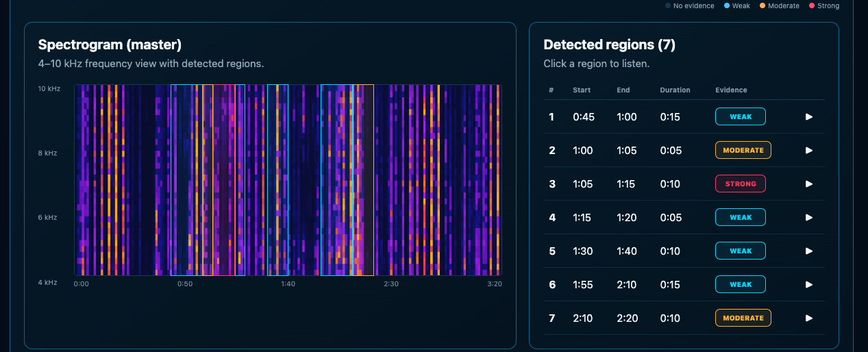Play detected region 4 starting at 1:15
The height and width of the screenshot is (352, 868).
[x=809, y=217]
